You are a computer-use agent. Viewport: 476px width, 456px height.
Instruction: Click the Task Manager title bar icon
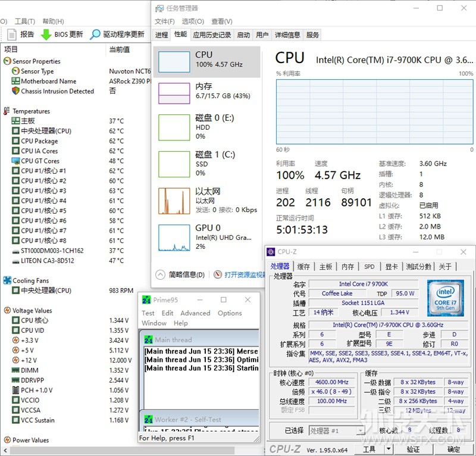(159, 8)
